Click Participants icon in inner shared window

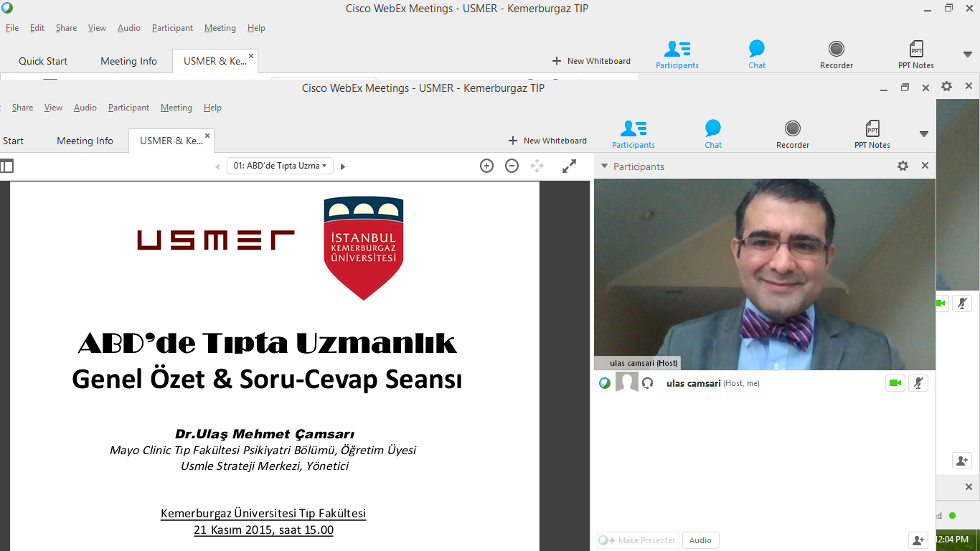(x=633, y=134)
